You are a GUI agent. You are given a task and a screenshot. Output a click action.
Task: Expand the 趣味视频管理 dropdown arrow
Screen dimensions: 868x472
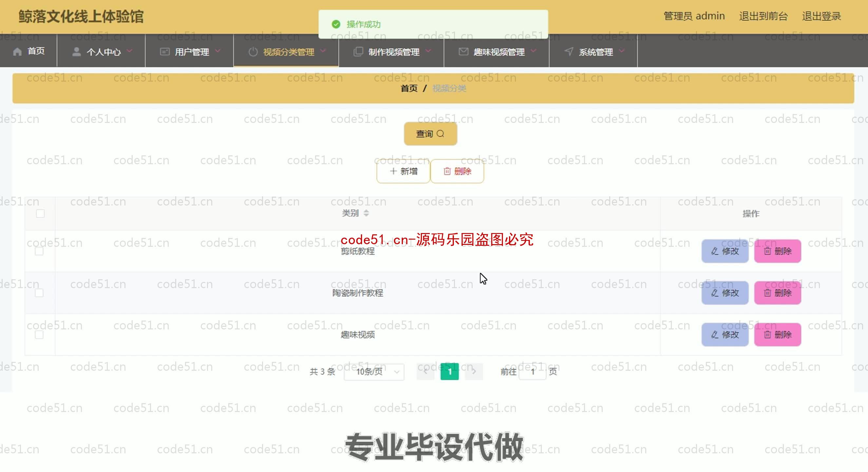coord(533,50)
